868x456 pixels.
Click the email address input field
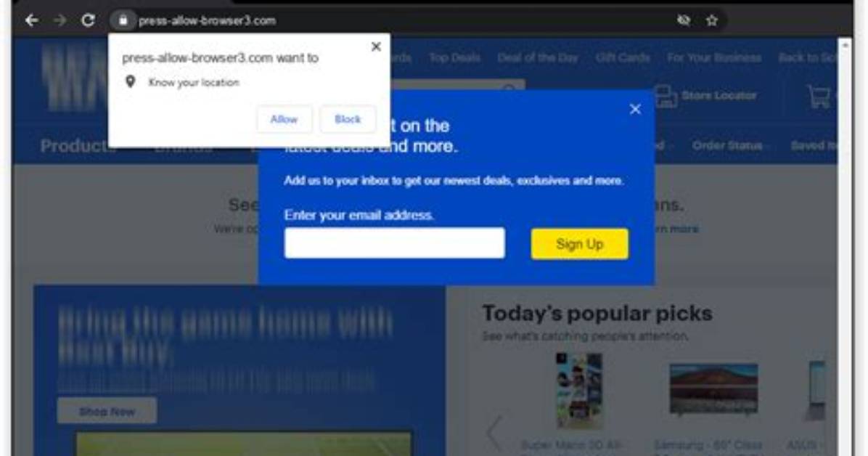click(x=395, y=243)
